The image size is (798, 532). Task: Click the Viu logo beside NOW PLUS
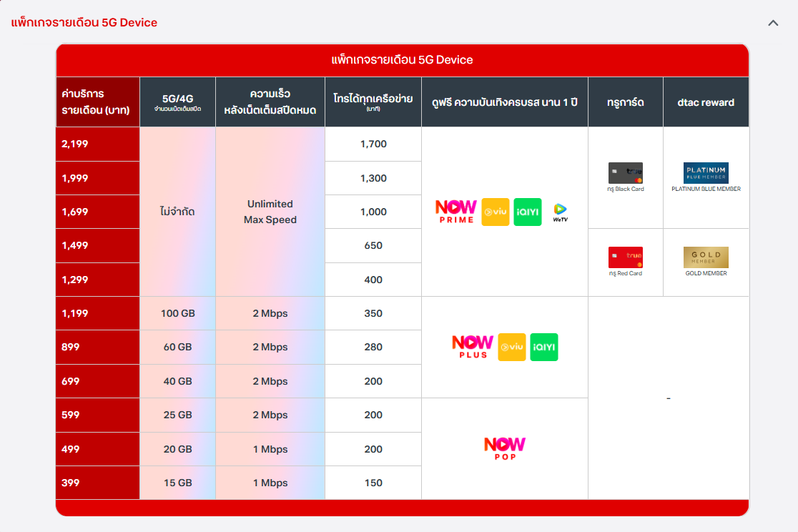(x=511, y=347)
